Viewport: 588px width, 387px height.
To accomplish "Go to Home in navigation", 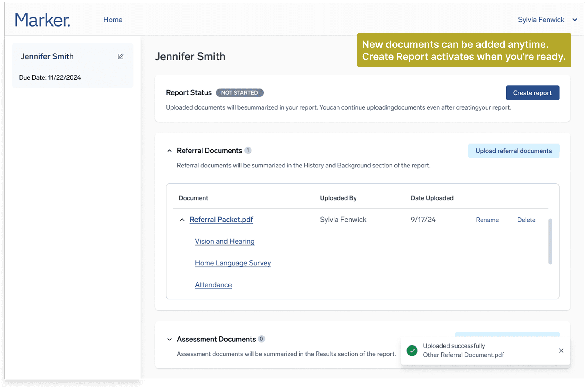I will tap(113, 20).
